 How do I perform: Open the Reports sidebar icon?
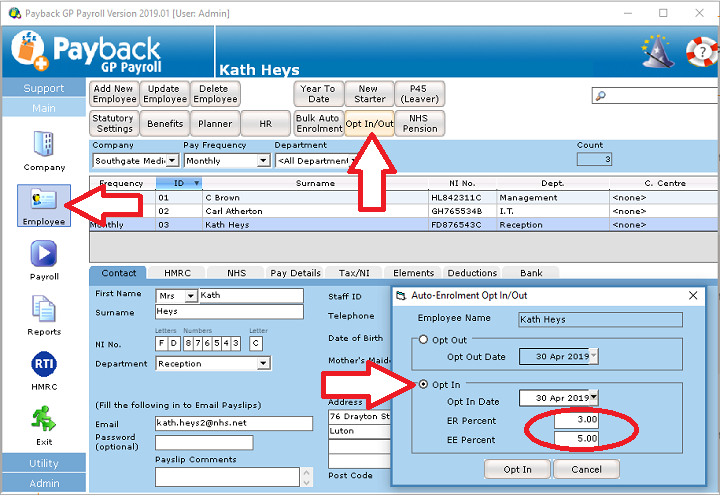click(44, 313)
